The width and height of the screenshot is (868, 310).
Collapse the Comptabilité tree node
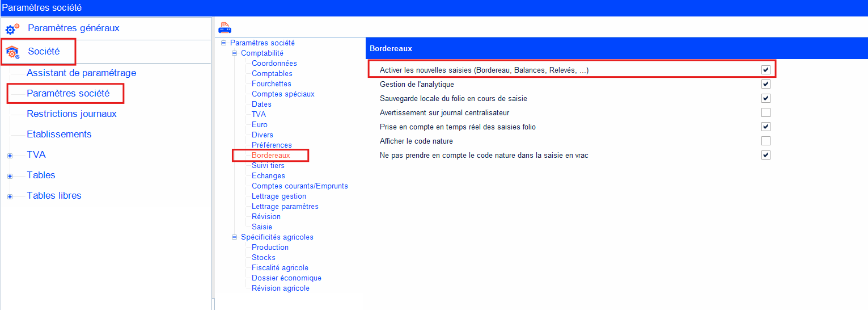[x=235, y=53]
